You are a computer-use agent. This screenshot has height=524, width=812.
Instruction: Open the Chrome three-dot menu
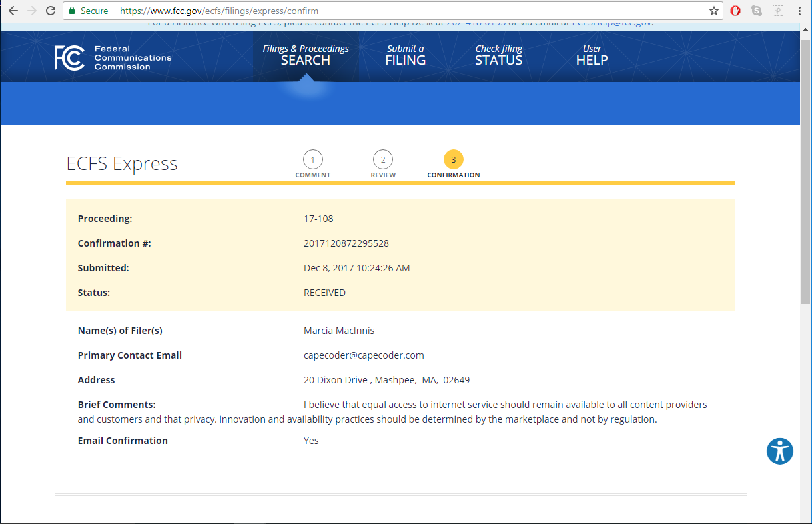coord(799,11)
